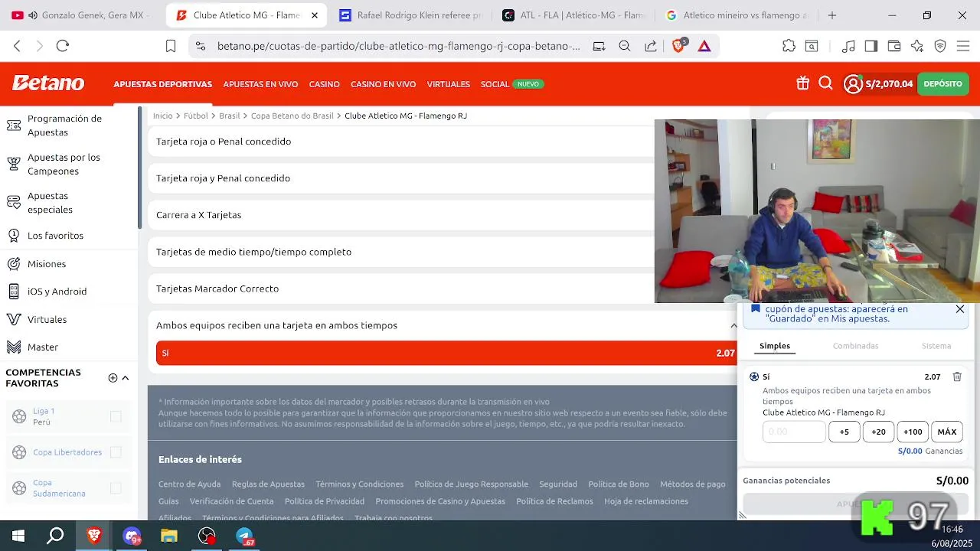Click the stake amount input field

[x=794, y=432]
